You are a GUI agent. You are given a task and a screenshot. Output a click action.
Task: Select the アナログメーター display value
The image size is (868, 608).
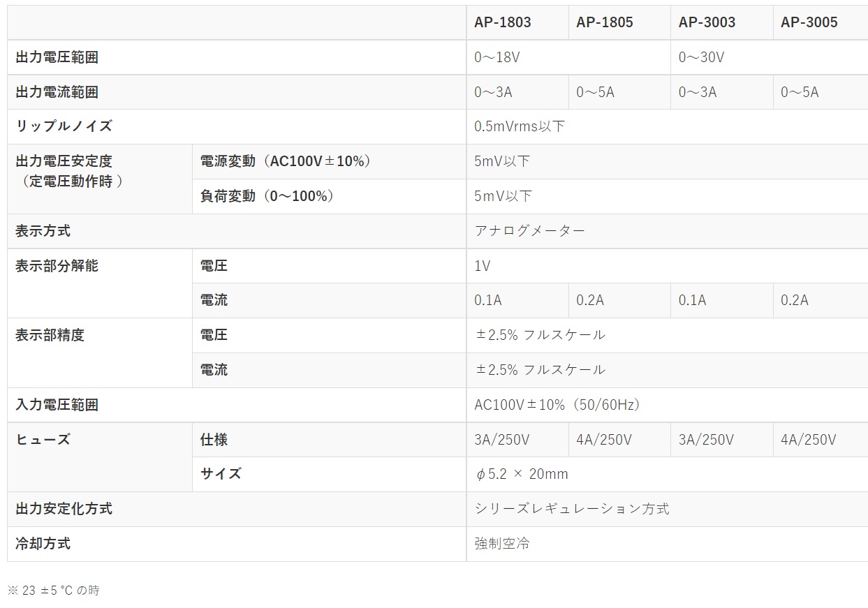(529, 231)
